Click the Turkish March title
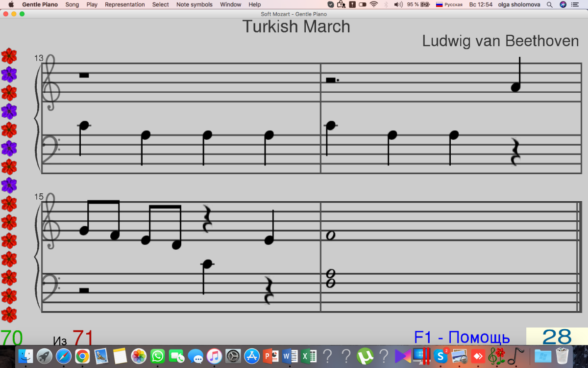This screenshot has width=588, height=368. pyautogui.click(x=296, y=26)
